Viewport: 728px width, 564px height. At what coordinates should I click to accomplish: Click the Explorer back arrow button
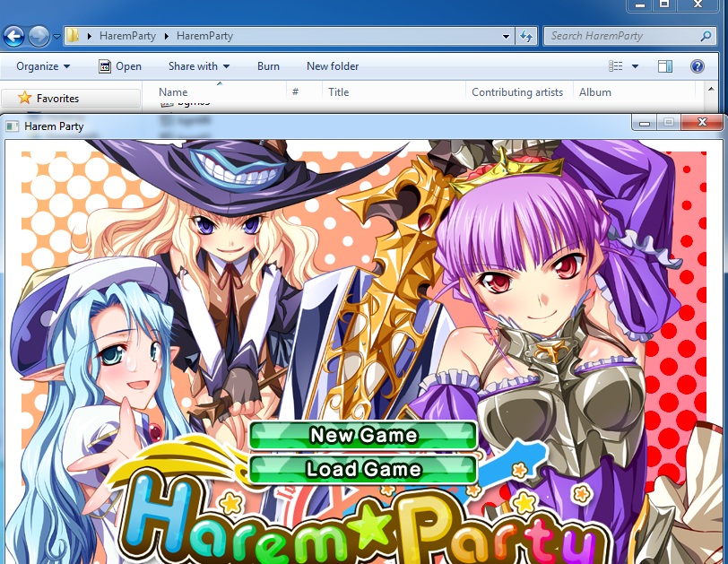tap(13, 36)
